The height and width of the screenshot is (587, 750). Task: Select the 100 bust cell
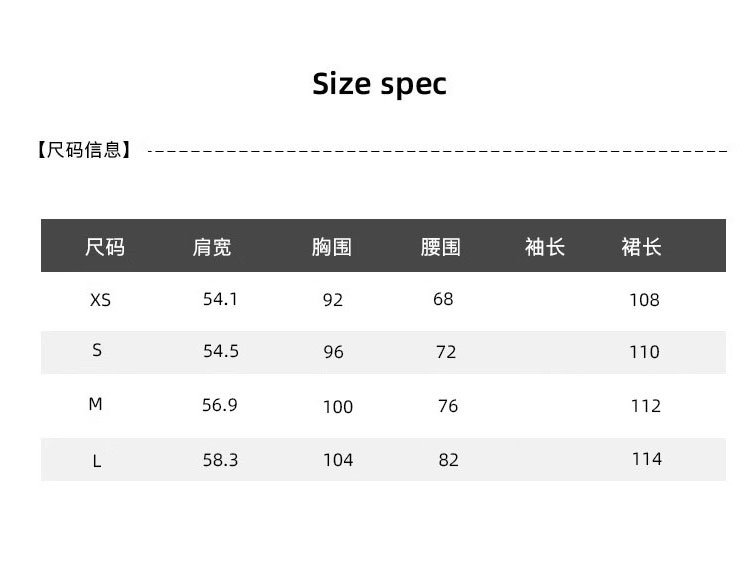[x=338, y=407]
